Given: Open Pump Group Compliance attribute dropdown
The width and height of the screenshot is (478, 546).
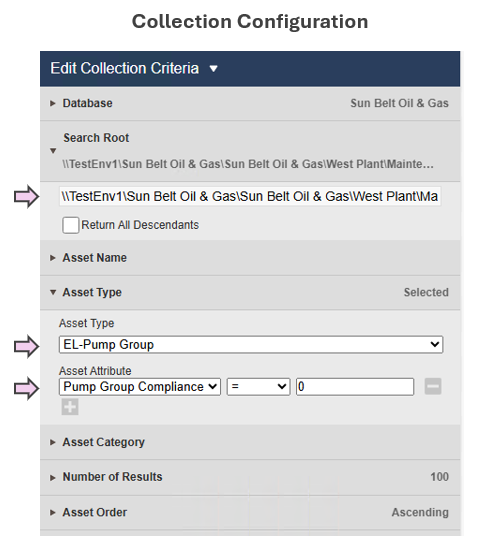Looking at the screenshot, I should [x=140, y=387].
